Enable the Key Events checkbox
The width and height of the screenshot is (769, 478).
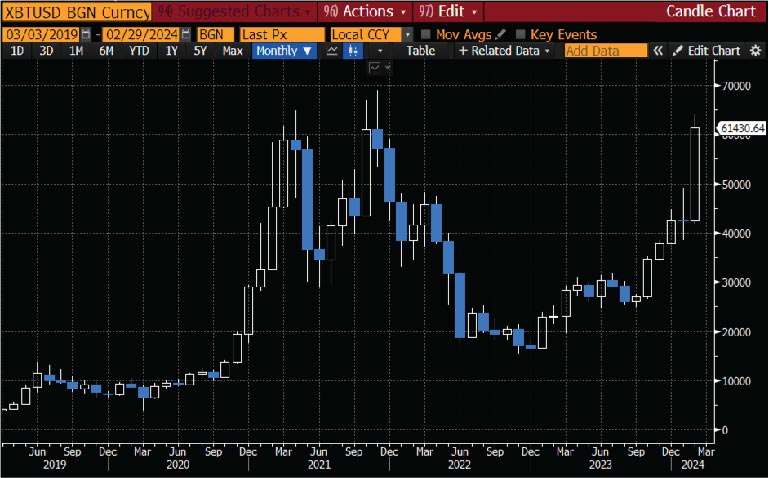(521, 34)
